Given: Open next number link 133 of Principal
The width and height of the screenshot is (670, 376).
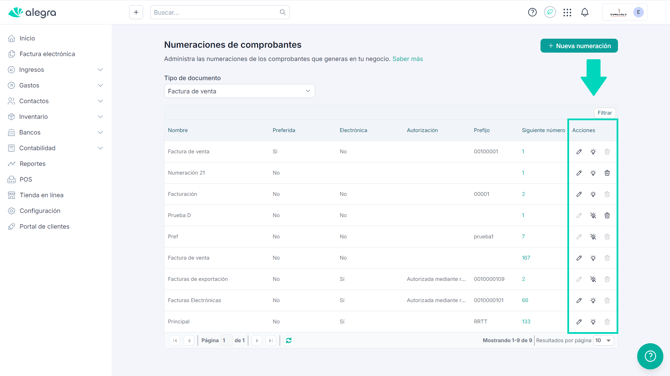Looking at the screenshot, I should click(x=526, y=322).
